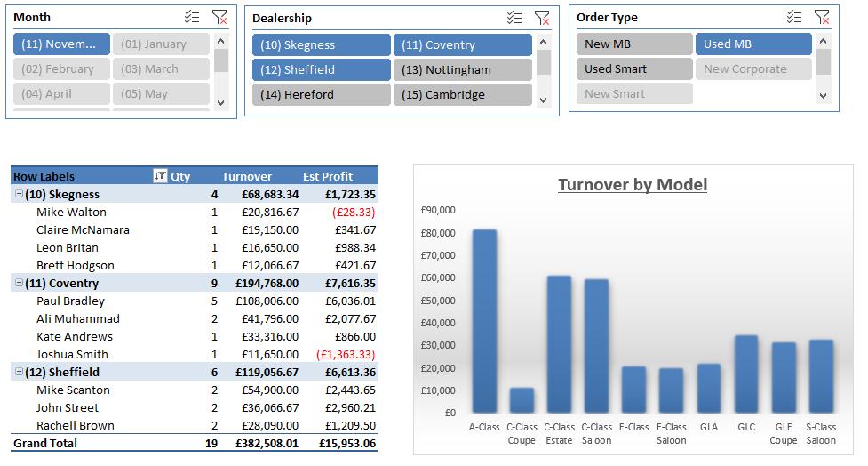The width and height of the screenshot is (868, 466).
Task: Select the S-Class Saloon bar in chart
Action: pyautogui.click(x=821, y=376)
